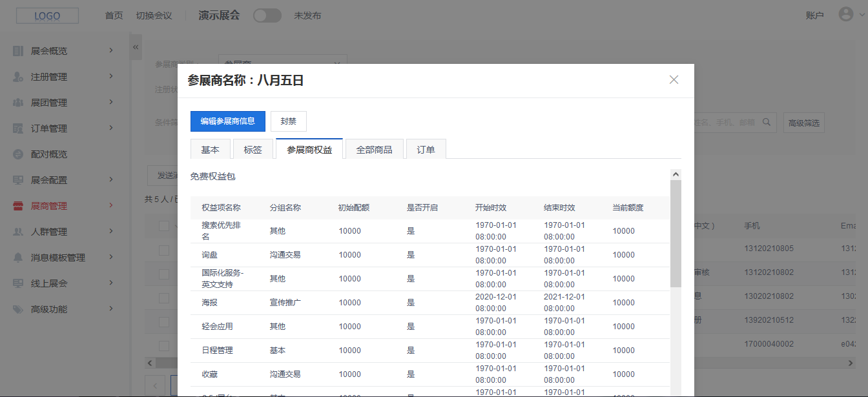Tick checkbox for row with 17000040002
This screenshot has height=397, width=868.
click(x=164, y=345)
